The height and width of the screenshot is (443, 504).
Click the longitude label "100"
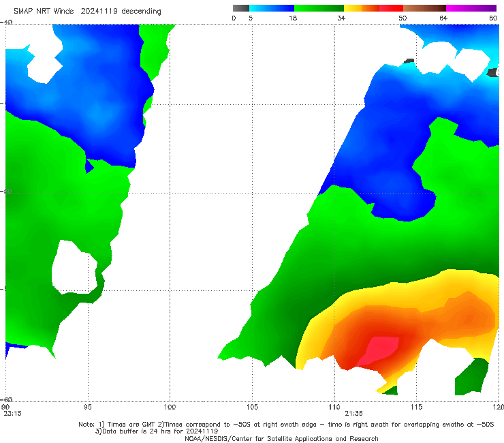[x=170, y=407]
